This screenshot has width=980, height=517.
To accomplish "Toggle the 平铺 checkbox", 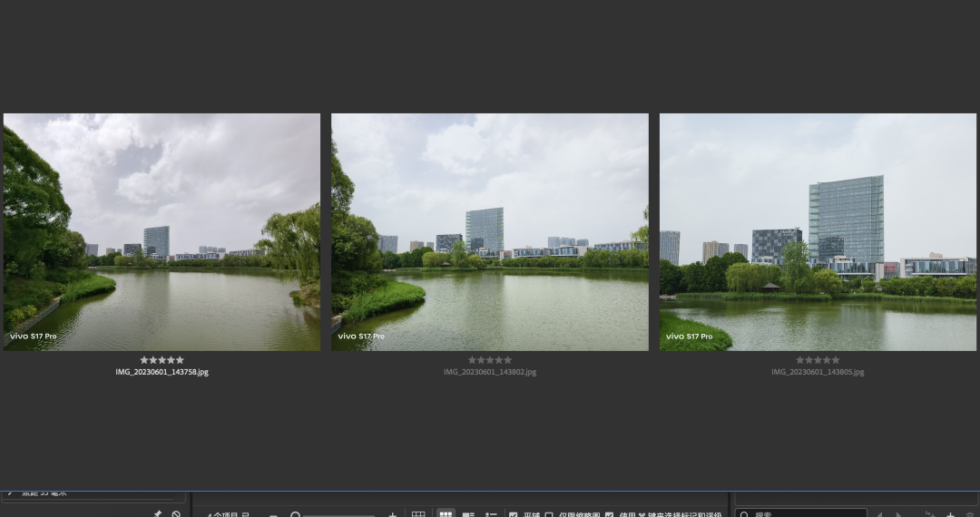I will pyautogui.click(x=513, y=514).
